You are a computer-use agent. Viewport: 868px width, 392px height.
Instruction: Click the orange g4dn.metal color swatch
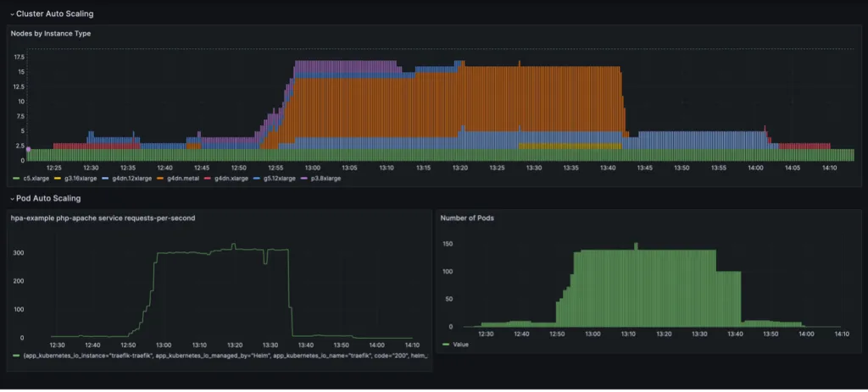(161, 179)
